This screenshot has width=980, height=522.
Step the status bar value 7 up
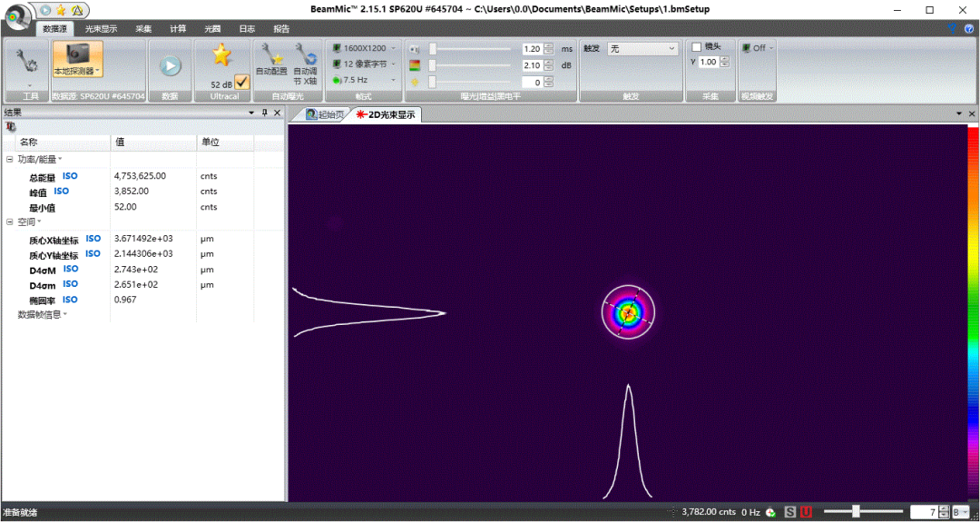tap(944, 509)
